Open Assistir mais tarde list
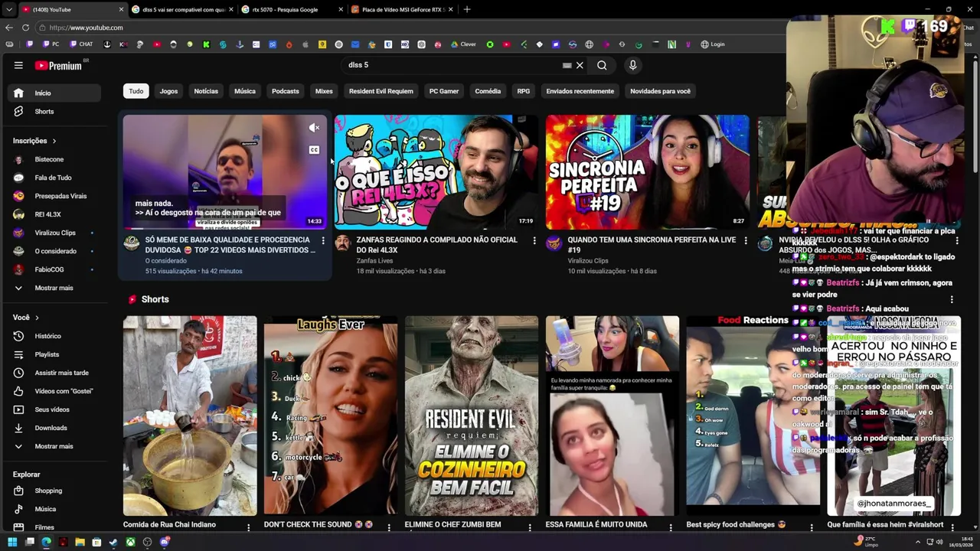980x551 pixels. tap(54, 373)
